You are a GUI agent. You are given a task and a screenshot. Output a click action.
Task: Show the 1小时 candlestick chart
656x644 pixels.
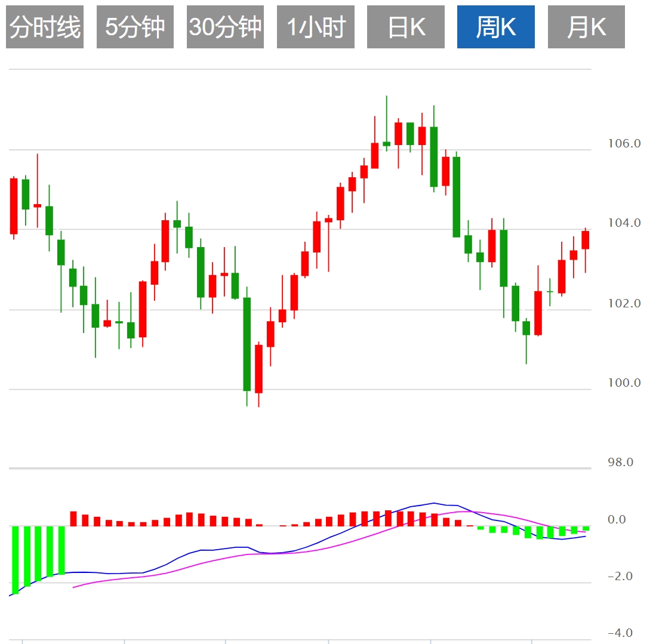(x=315, y=27)
